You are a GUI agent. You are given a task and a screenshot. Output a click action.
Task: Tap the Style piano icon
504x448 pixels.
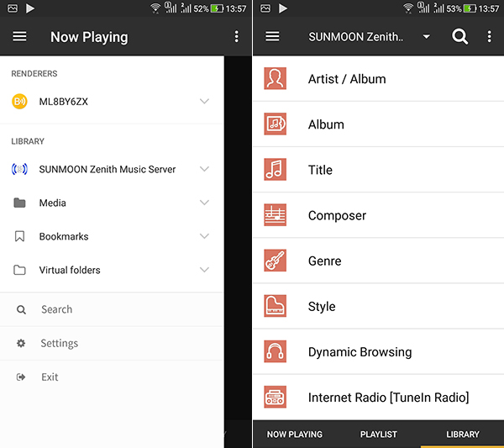(276, 306)
